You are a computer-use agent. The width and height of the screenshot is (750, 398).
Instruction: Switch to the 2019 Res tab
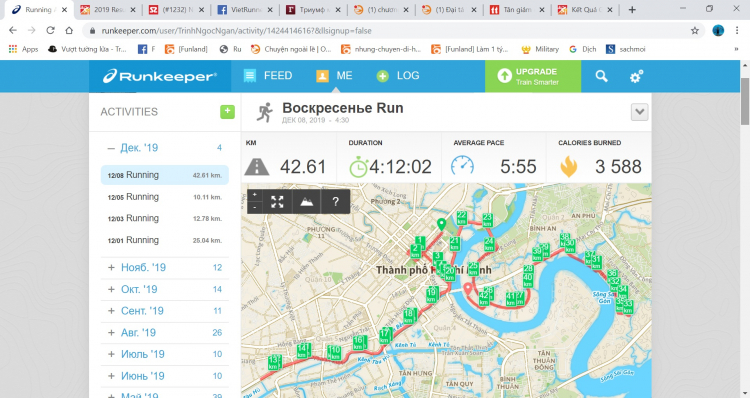(109, 10)
